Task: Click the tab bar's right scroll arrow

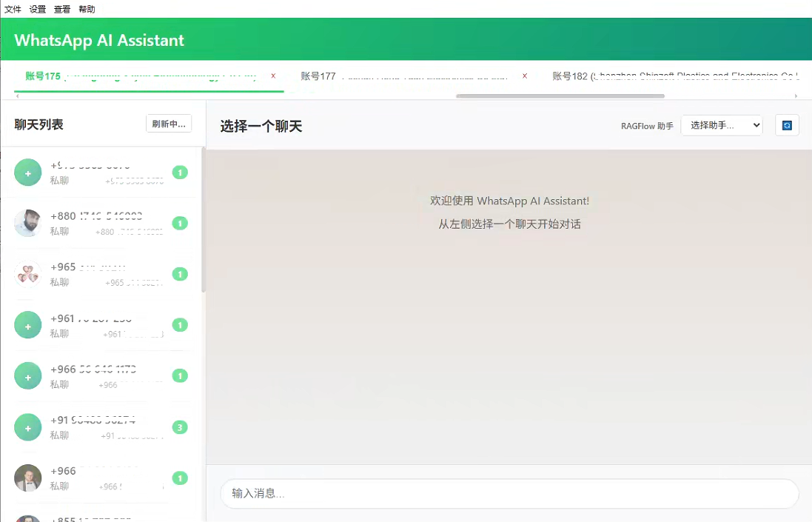Action: [x=796, y=96]
